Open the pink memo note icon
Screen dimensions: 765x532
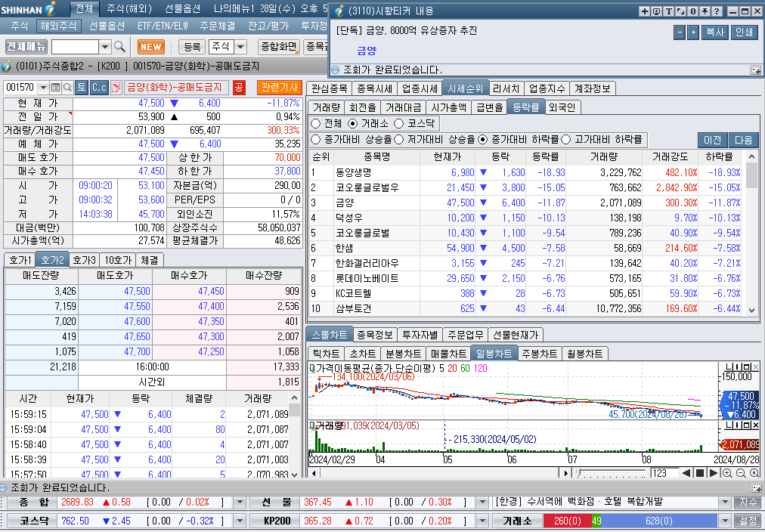click(116, 88)
